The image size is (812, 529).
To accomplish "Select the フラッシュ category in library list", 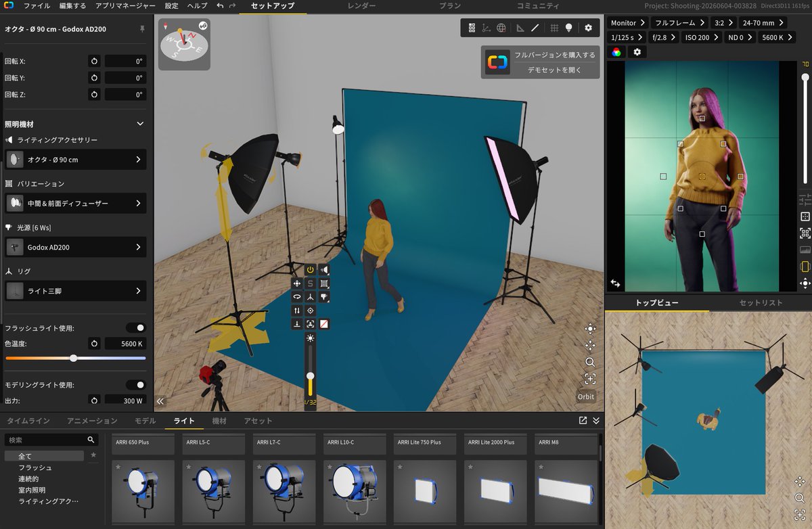I will [35, 467].
